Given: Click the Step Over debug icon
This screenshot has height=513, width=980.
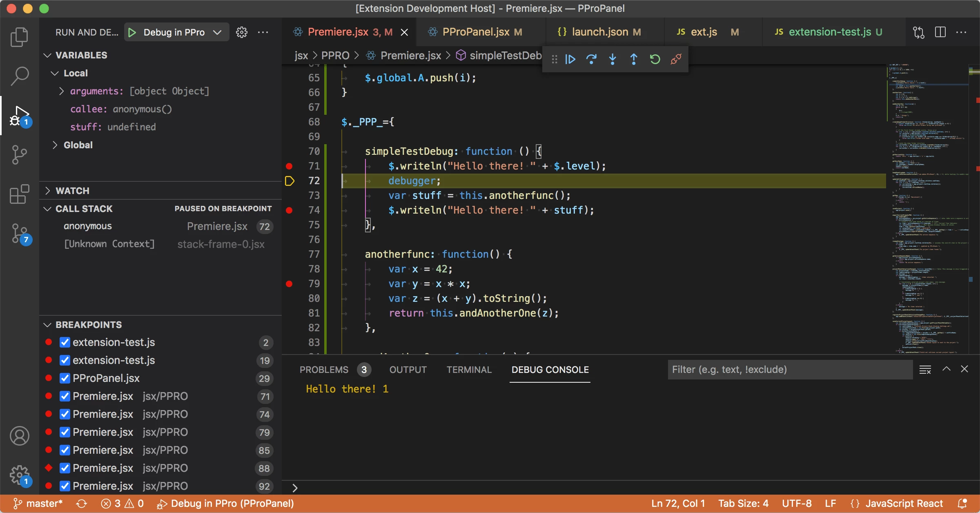Looking at the screenshot, I should pyautogui.click(x=591, y=60).
